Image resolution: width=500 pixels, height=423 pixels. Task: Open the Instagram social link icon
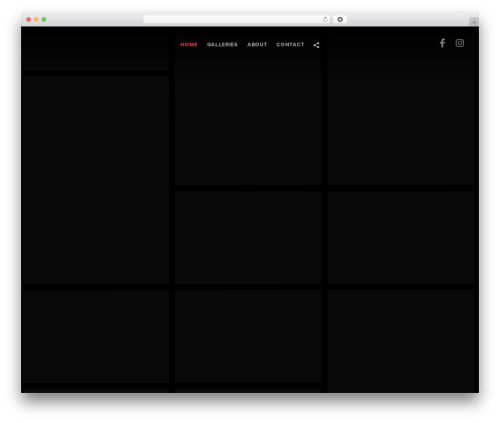[460, 43]
